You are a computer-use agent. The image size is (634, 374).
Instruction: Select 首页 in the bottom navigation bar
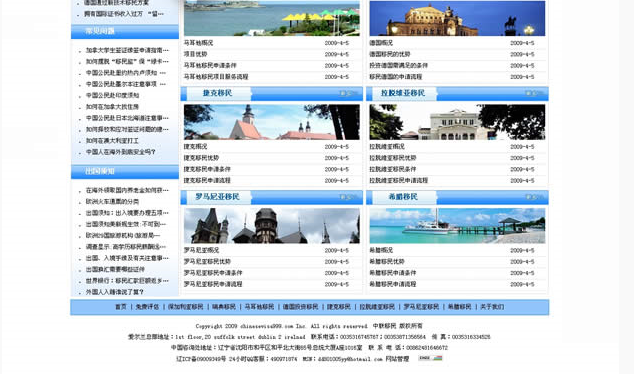click(x=121, y=307)
